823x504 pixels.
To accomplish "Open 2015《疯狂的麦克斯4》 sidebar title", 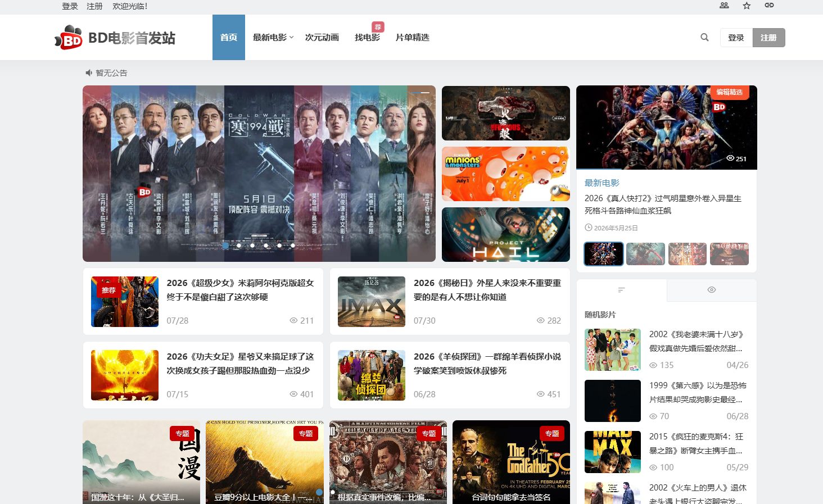I will click(x=696, y=443).
